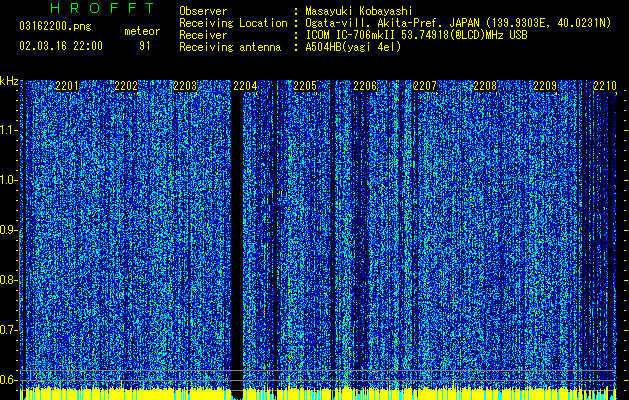
Task: Click the 2208 time marker
Action: point(485,86)
